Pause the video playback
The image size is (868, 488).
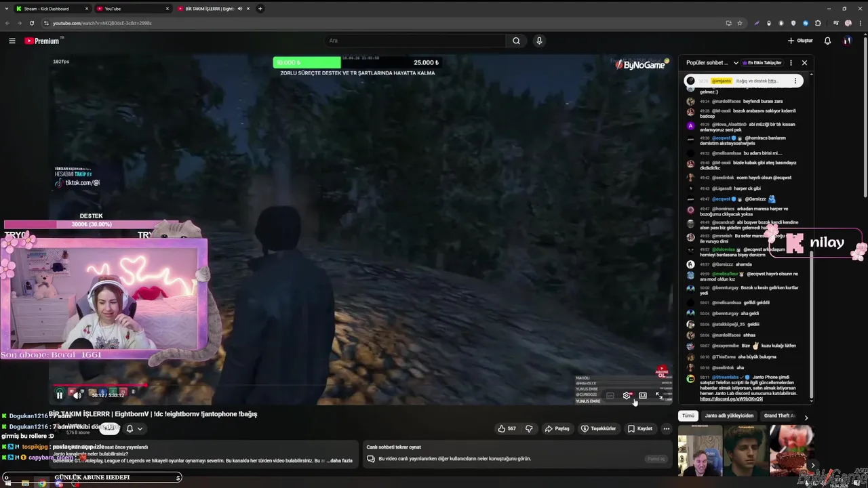point(60,394)
